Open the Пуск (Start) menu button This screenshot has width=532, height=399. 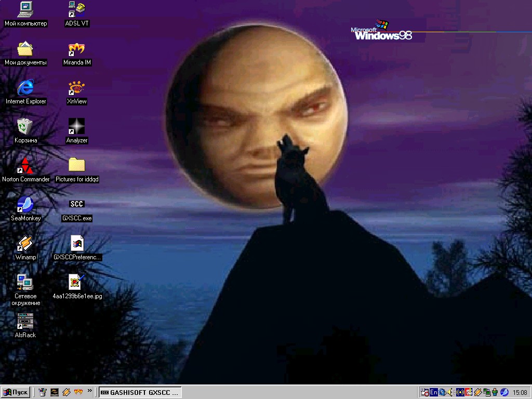pos(16,393)
